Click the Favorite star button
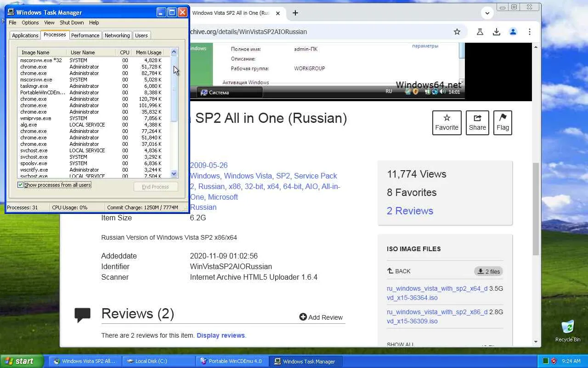588x368 pixels. pyautogui.click(x=447, y=123)
